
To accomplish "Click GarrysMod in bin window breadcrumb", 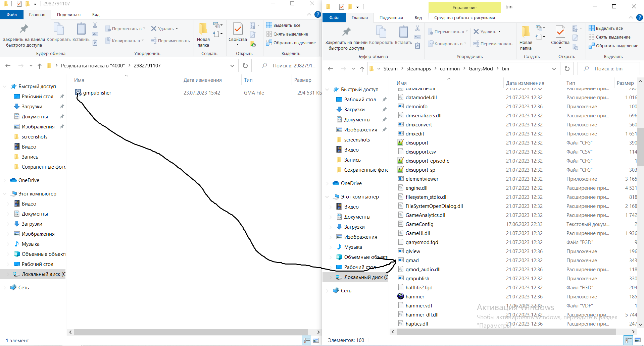I will (481, 69).
